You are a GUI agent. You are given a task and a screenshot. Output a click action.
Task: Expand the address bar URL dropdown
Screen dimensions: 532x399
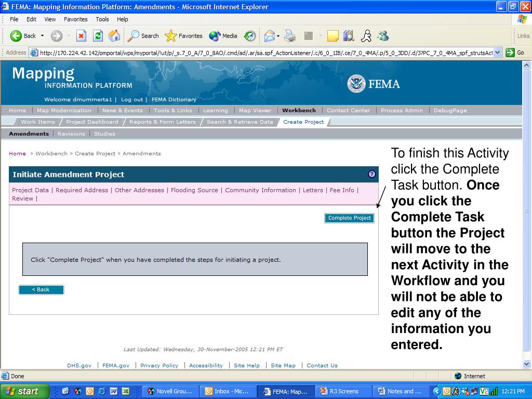[497, 52]
